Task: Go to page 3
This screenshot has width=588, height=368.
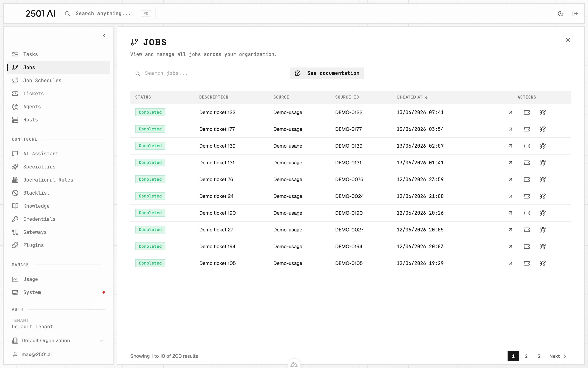Action: click(539, 356)
